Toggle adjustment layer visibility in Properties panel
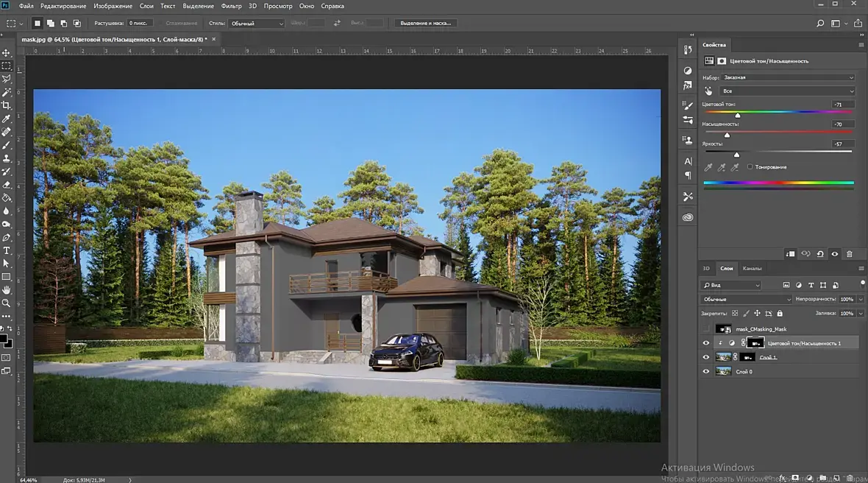868x483 pixels. tap(835, 254)
